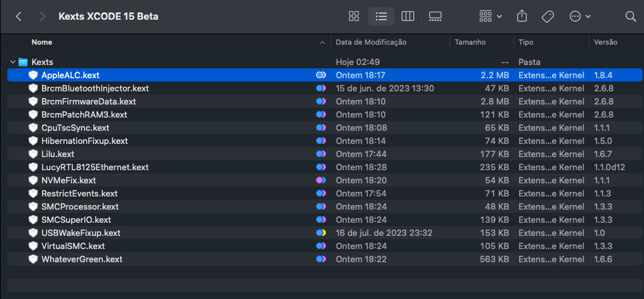This screenshot has width=644, height=299.
Task: Click the date 15 de jun. de 2023 13:30
Action: point(385,88)
